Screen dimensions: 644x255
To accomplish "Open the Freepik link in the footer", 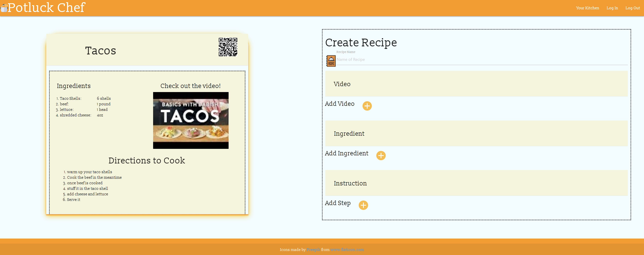I will (x=313, y=249).
